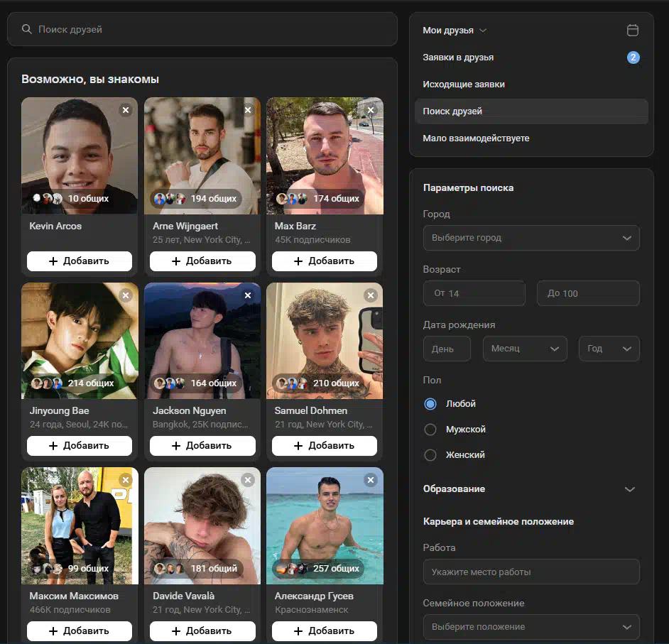Add Samuel Dohmen as friend

pyautogui.click(x=325, y=446)
